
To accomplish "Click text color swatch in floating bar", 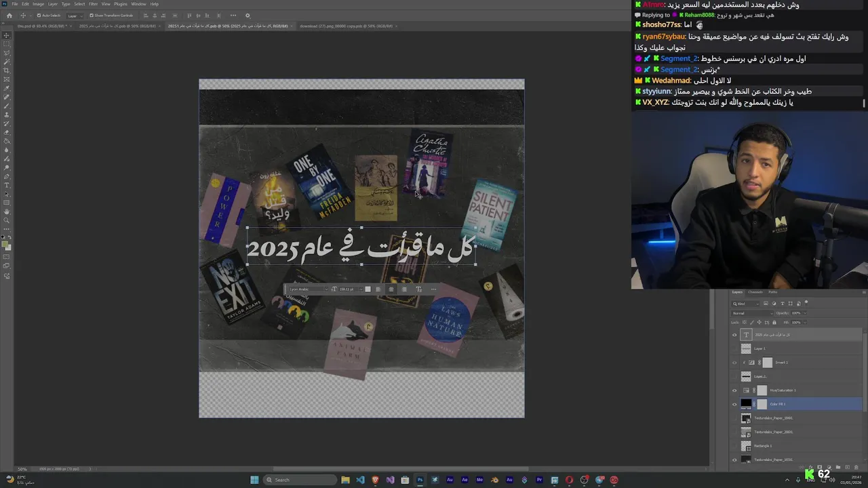I will (368, 289).
